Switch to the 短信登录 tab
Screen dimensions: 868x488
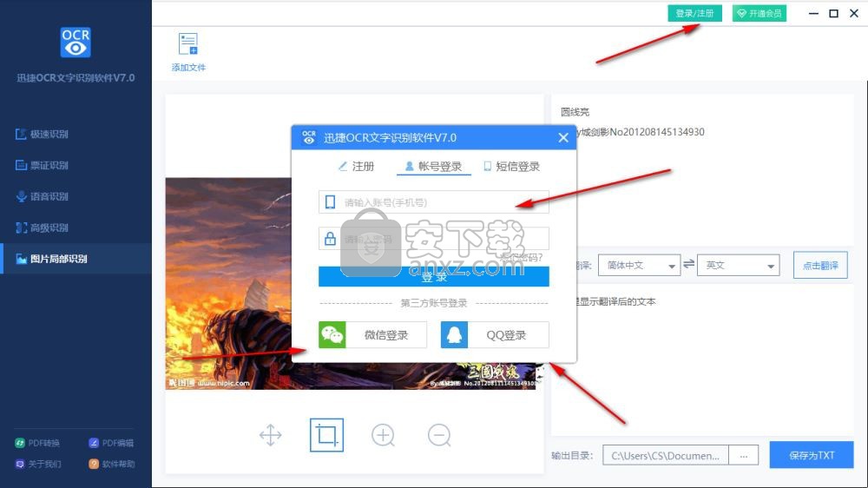pos(511,166)
